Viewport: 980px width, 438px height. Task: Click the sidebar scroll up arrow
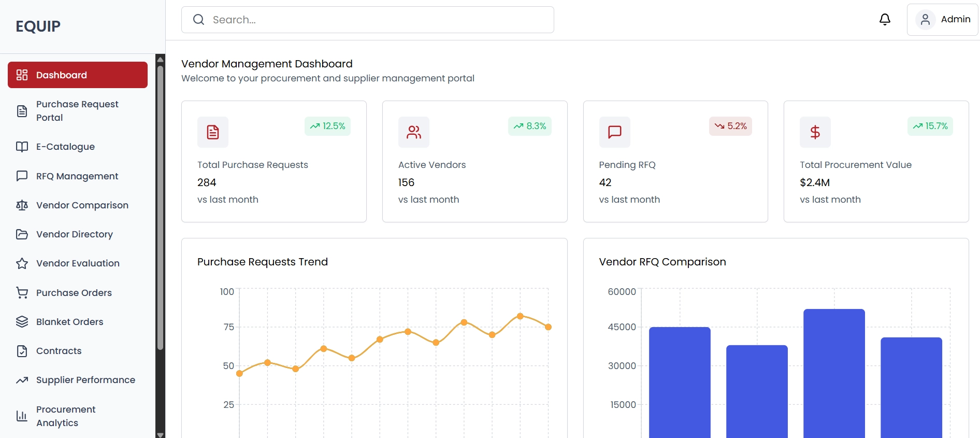(160, 59)
